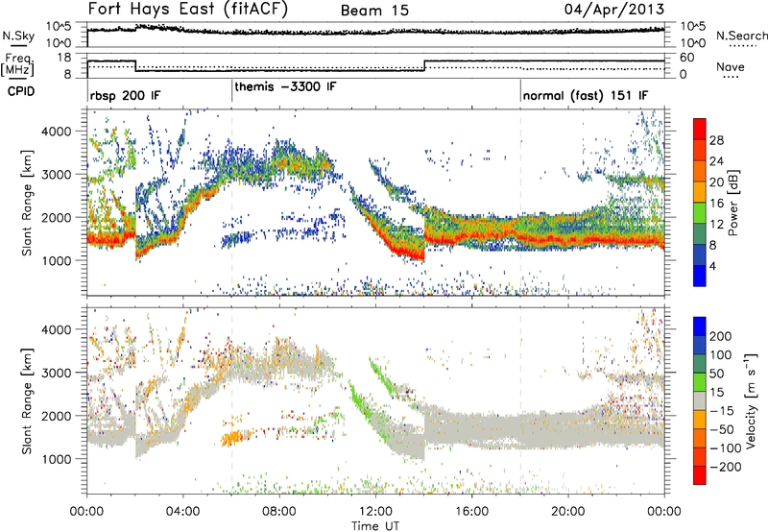768x532 pixels.
Task: Click the '28' tick on the power colorbar
Action: click(716, 140)
